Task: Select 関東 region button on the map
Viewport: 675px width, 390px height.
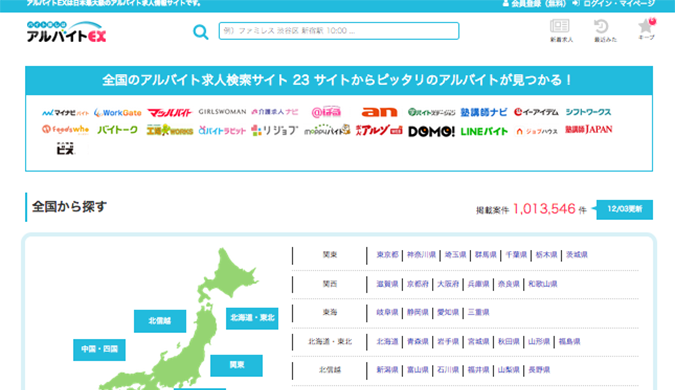Action: 236,365
